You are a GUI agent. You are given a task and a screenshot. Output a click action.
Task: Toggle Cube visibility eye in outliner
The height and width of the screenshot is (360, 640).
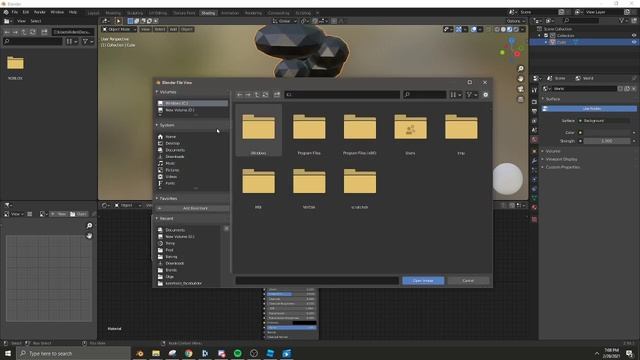pyautogui.click(x=634, y=42)
